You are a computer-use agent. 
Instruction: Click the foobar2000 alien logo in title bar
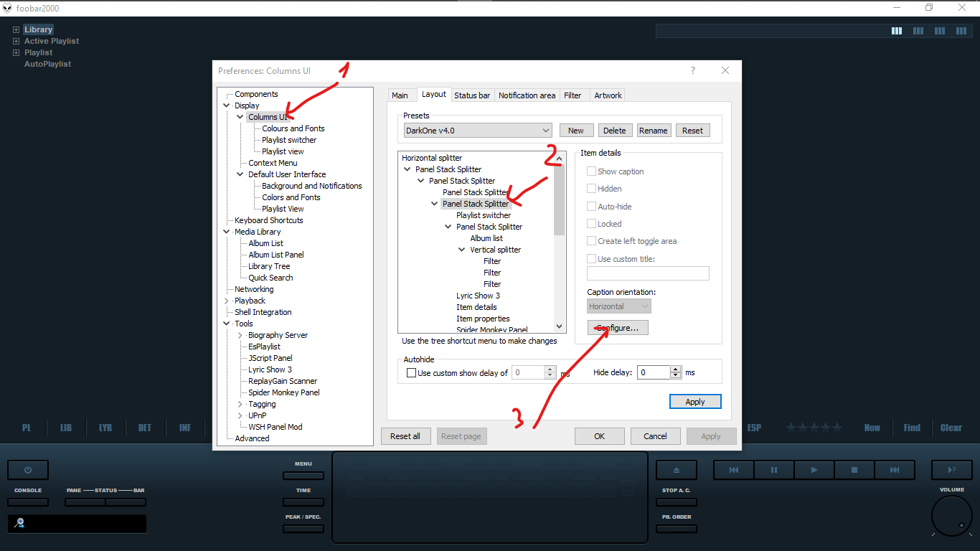coord(8,8)
